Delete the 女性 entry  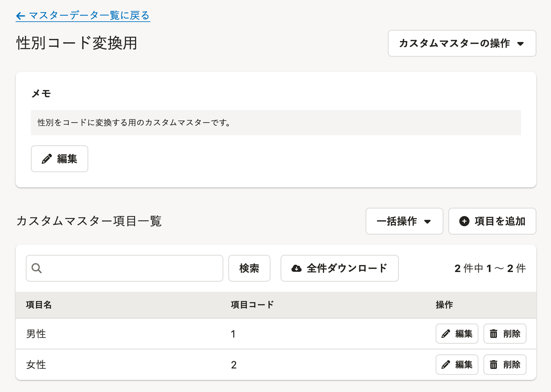[505, 365]
